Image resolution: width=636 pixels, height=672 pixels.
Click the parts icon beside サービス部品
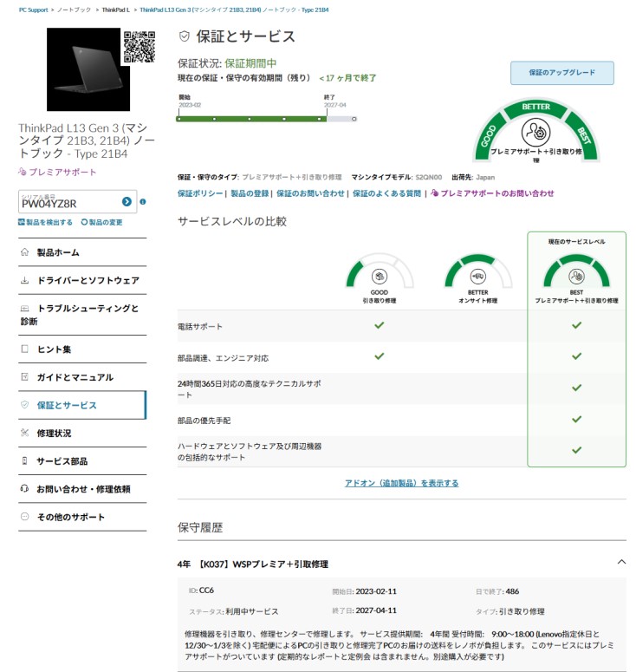tap(25, 460)
